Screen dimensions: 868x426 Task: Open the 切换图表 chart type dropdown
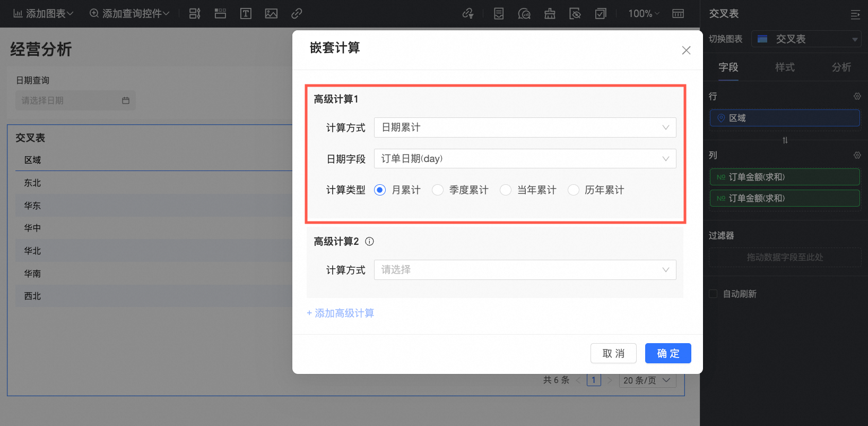(806, 39)
